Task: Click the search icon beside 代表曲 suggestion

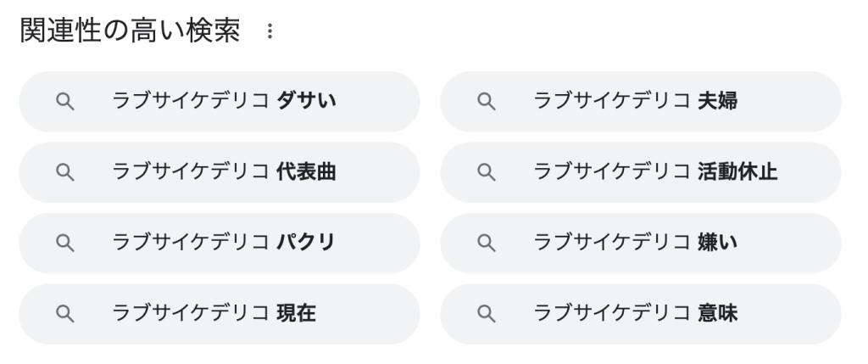Action: [64, 172]
